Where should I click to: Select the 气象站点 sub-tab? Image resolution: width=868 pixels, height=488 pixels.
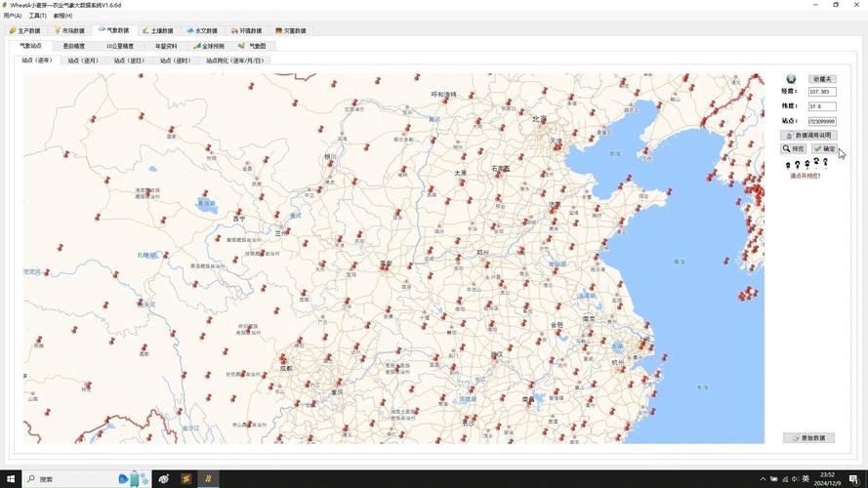(30, 45)
